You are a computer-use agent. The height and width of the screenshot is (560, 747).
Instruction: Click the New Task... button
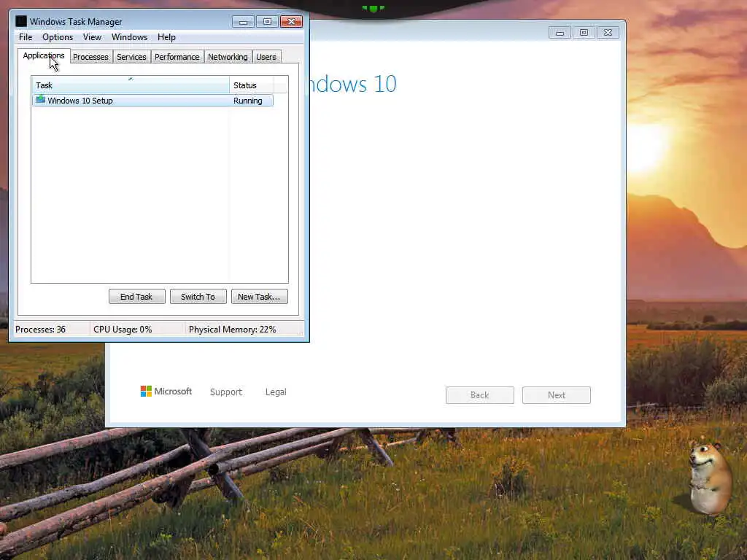(x=259, y=297)
